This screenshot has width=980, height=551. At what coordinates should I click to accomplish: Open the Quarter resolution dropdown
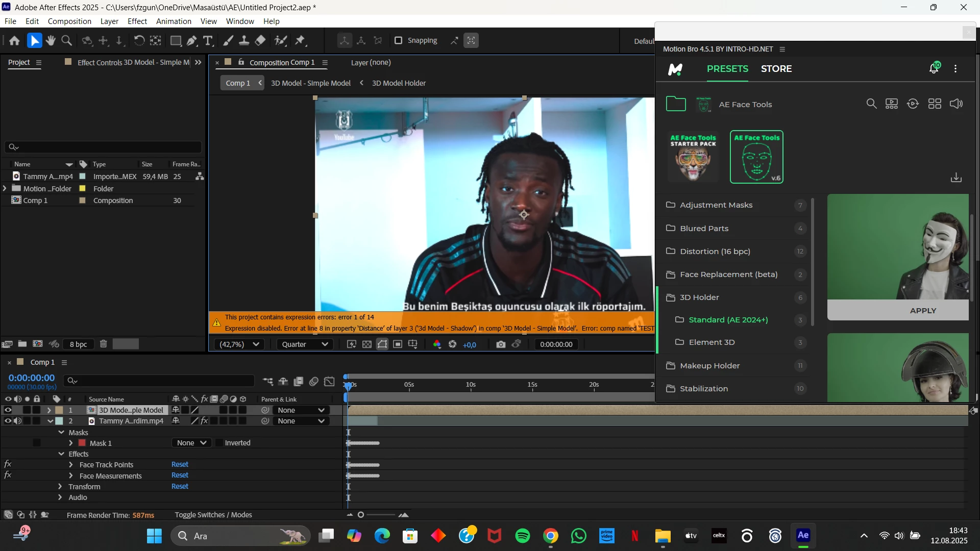tap(305, 344)
